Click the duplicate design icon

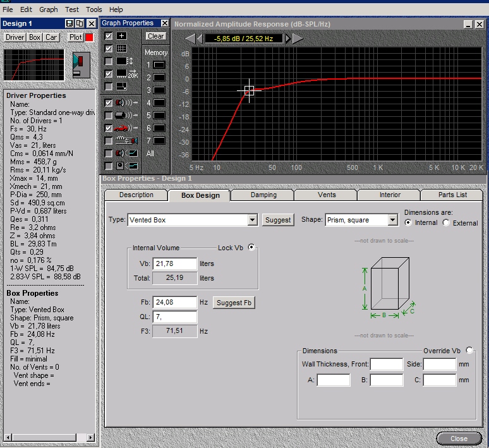click(80, 23)
